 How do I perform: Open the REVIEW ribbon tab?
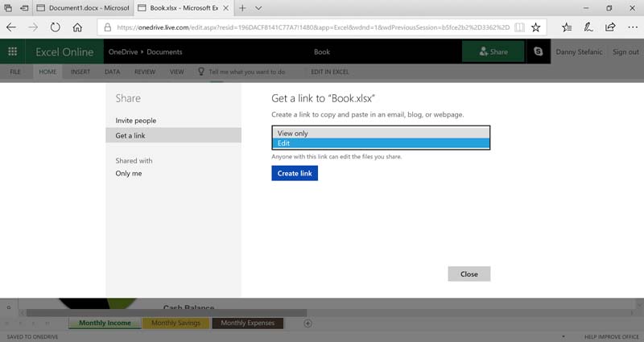[145, 72]
